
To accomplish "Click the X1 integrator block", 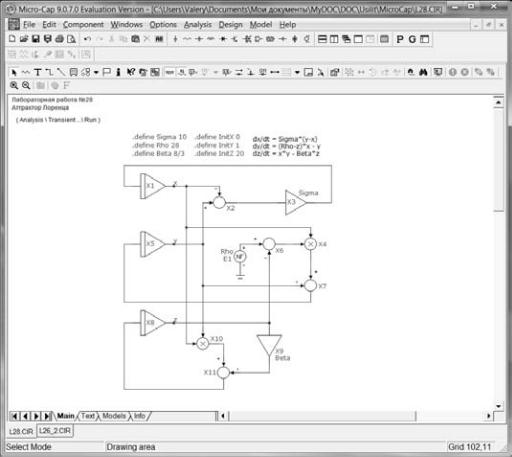I will coord(152,186).
